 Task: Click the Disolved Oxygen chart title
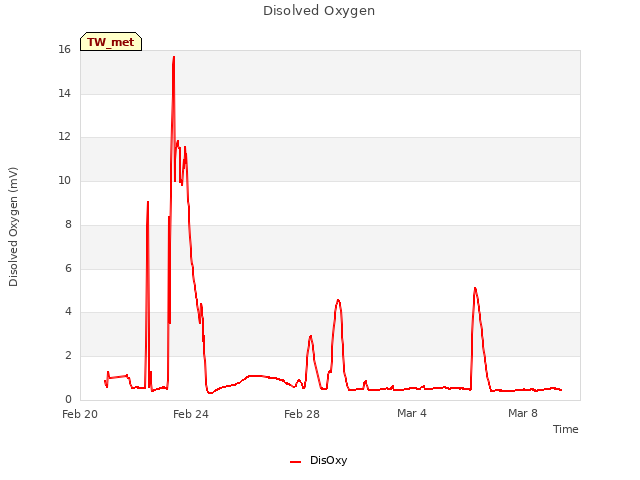(319, 11)
